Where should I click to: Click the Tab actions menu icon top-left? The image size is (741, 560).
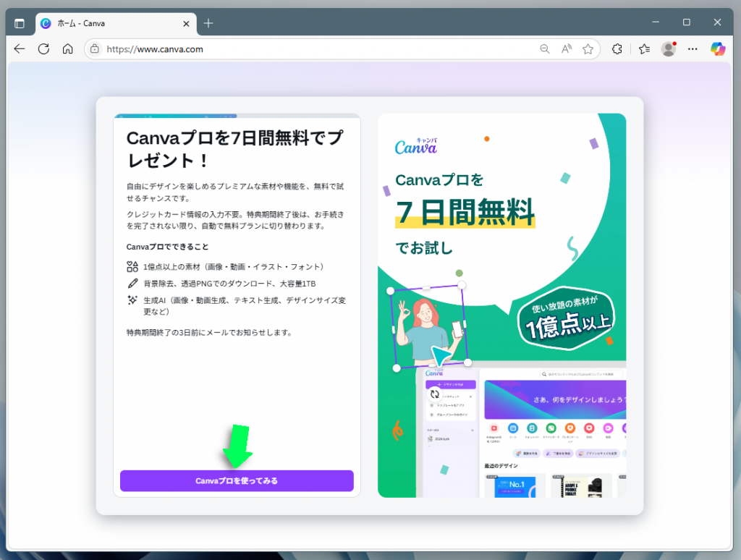(x=20, y=22)
